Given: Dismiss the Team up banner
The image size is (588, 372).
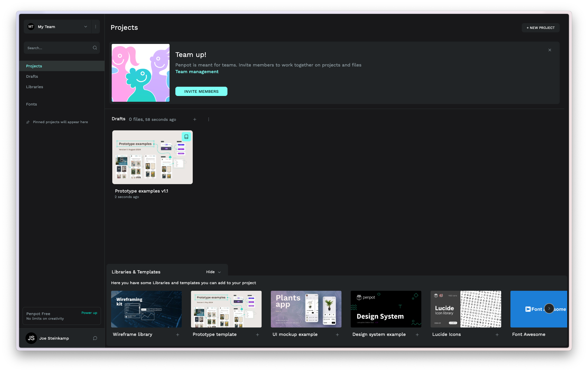Looking at the screenshot, I should click(x=550, y=50).
